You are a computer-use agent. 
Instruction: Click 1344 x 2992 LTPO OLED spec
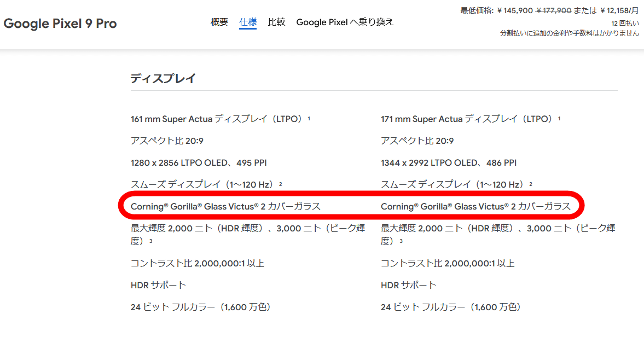pos(449,163)
